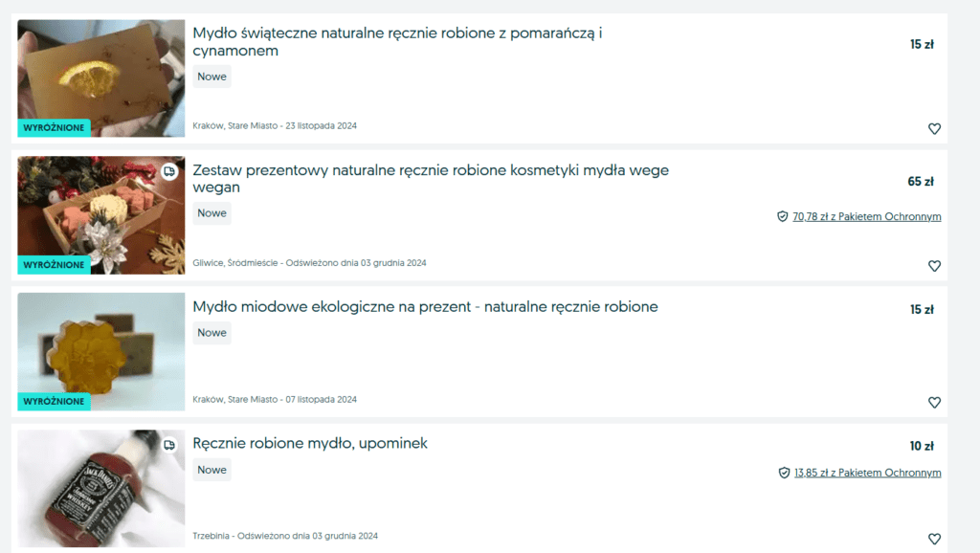Open 'Mydło miodowe ekologiczne na prezent' title

425,307
